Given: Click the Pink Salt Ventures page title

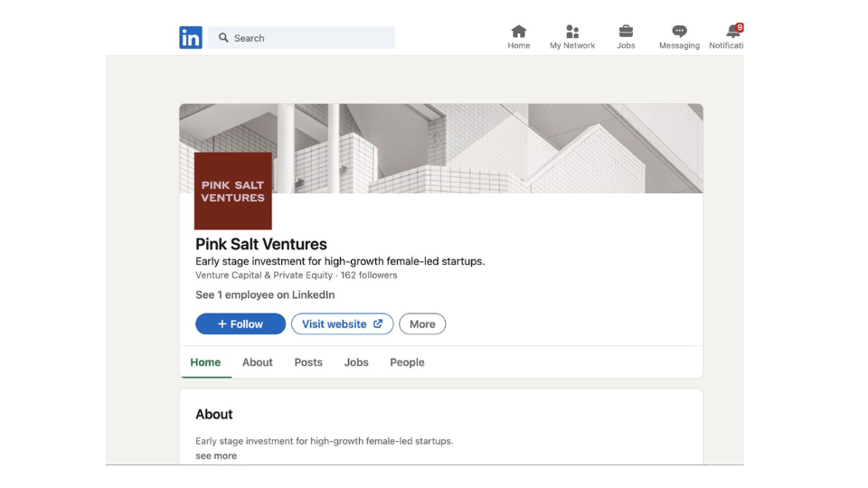Looking at the screenshot, I should 261,244.
